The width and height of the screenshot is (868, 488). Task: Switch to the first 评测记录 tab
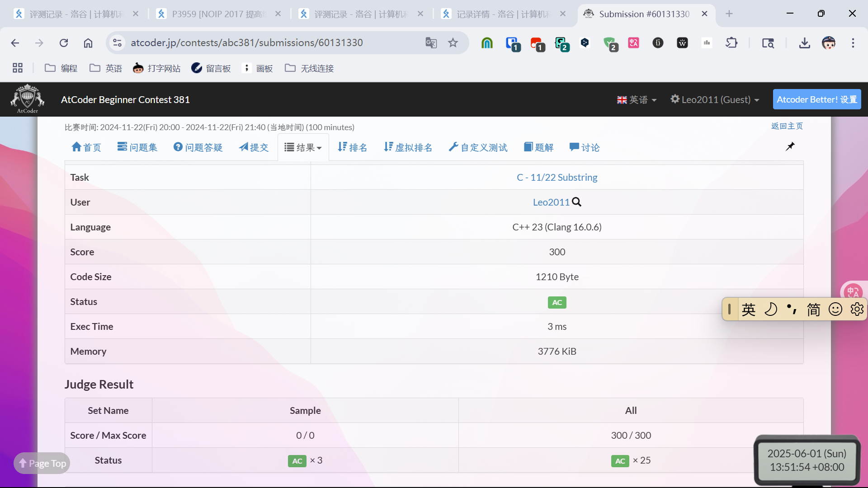(76, 14)
